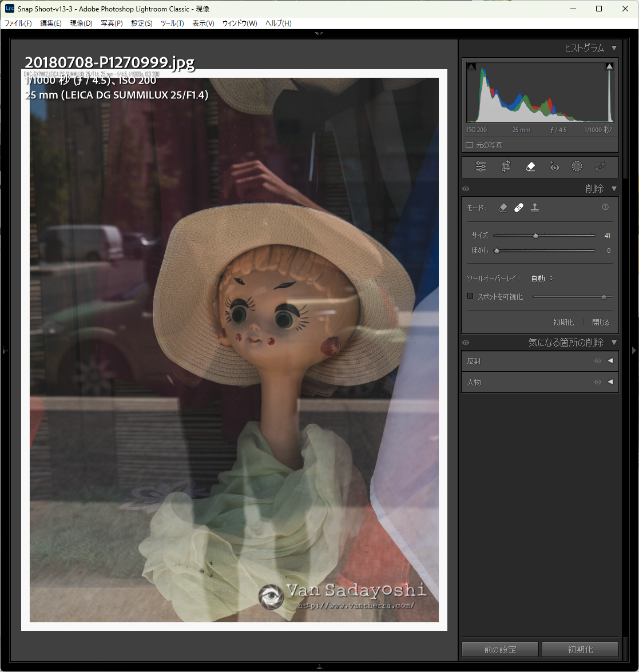Click the 前の設定 button
Viewport: 639px width, 672px height.
[x=500, y=650]
